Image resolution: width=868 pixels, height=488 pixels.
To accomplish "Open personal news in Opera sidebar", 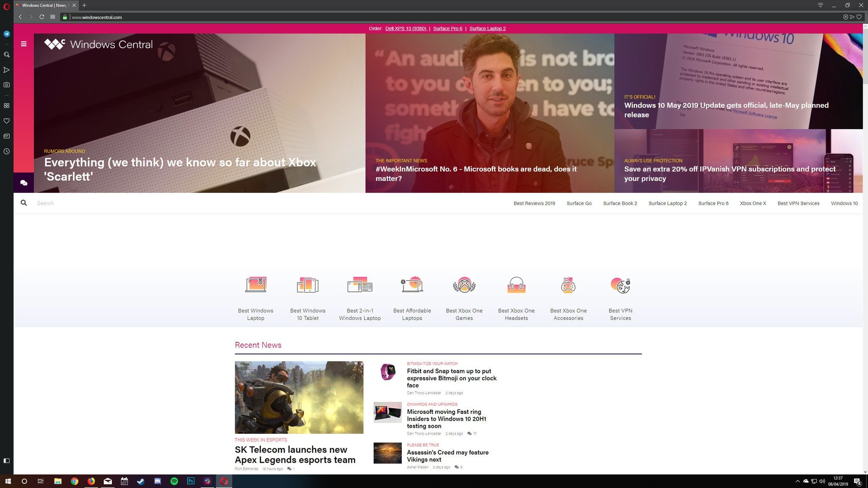I will pos(7,136).
